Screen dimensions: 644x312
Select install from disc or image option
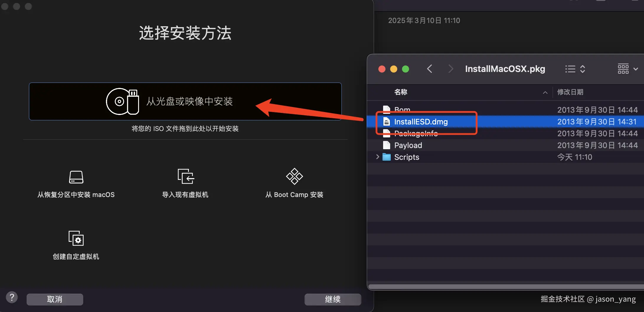[x=185, y=101]
